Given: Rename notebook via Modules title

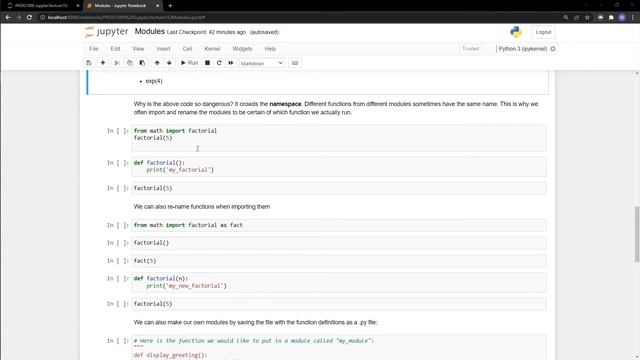Looking at the screenshot, I should coord(150,31).
